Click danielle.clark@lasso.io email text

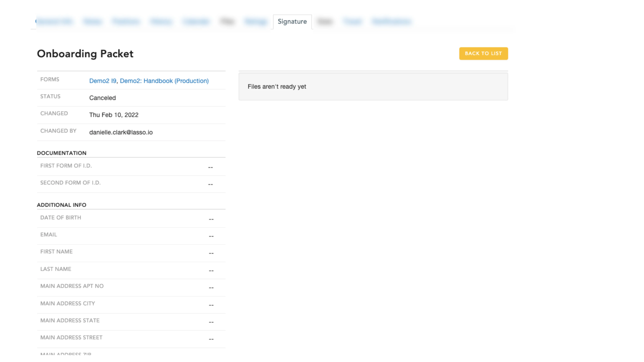121,132
